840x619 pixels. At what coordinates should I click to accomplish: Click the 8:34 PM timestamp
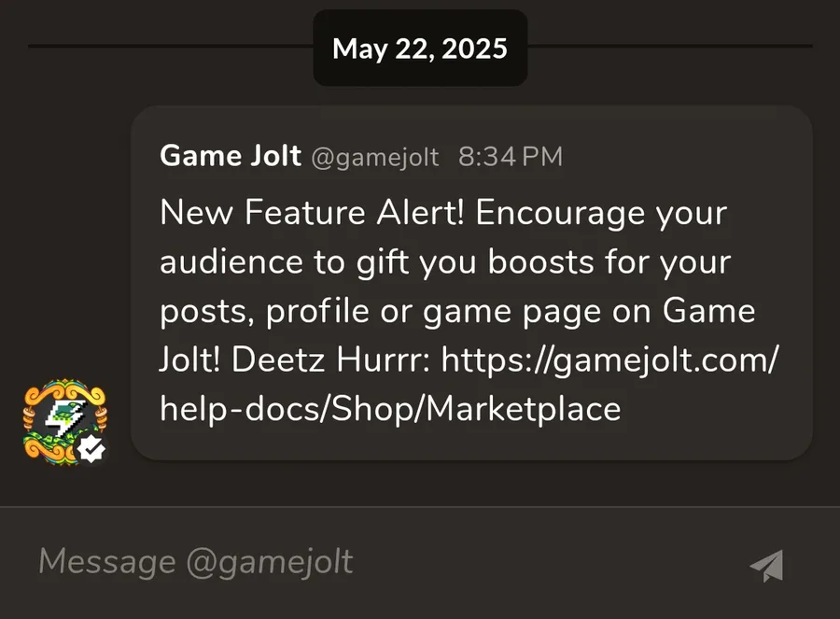coord(511,157)
